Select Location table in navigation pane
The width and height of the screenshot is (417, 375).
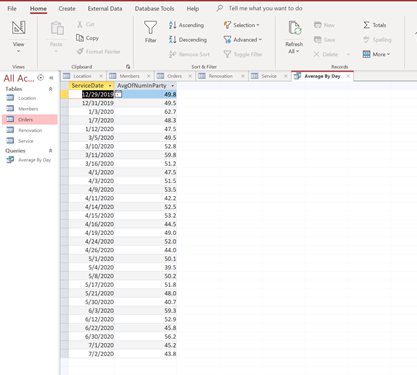(x=29, y=98)
